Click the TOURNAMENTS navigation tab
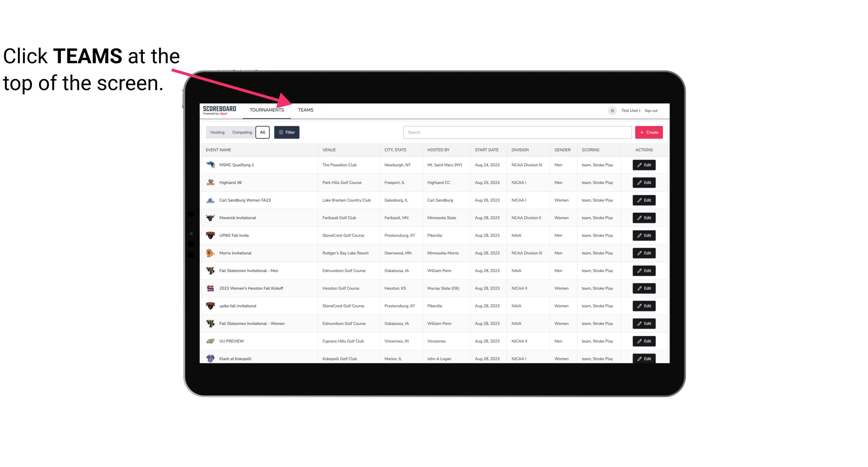 click(266, 110)
